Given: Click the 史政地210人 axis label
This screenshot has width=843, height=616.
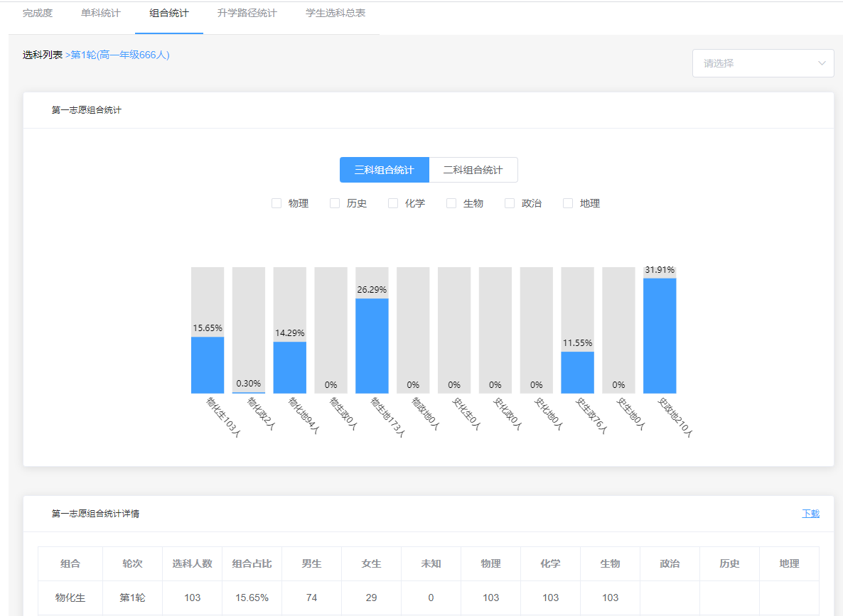Looking at the screenshot, I should [x=675, y=417].
